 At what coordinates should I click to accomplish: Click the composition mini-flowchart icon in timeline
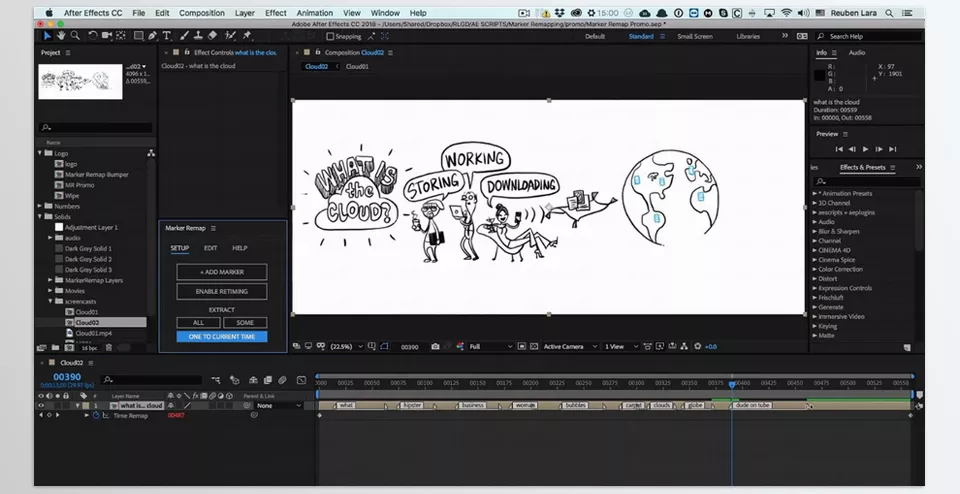pyautogui.click(x=216, y=380)
